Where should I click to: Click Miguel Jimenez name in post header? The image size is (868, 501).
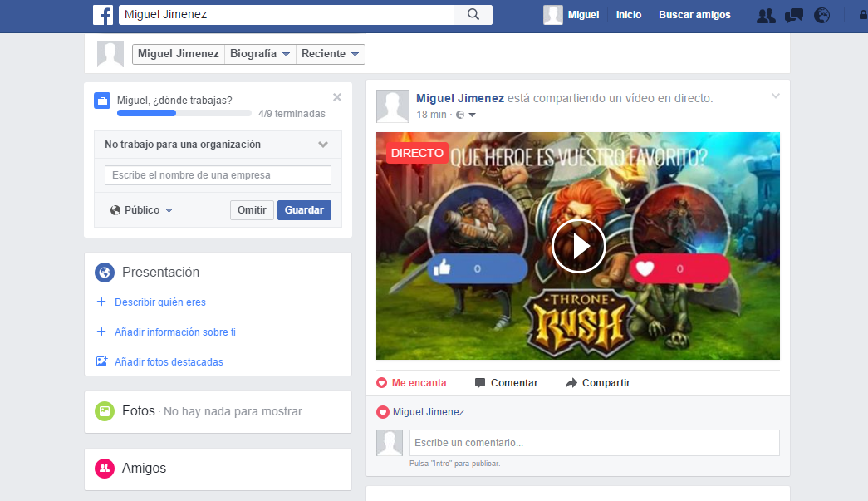[460, 98]
